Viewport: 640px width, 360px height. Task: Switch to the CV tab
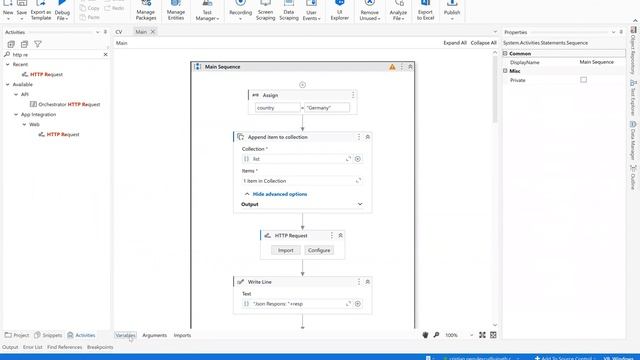pyautogui.click(x=119, y=32)
